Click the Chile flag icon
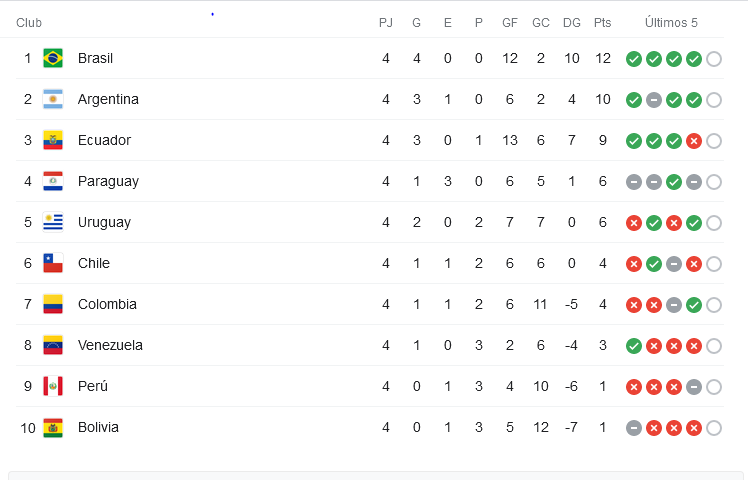748x480 pixels. click(53, 263)
